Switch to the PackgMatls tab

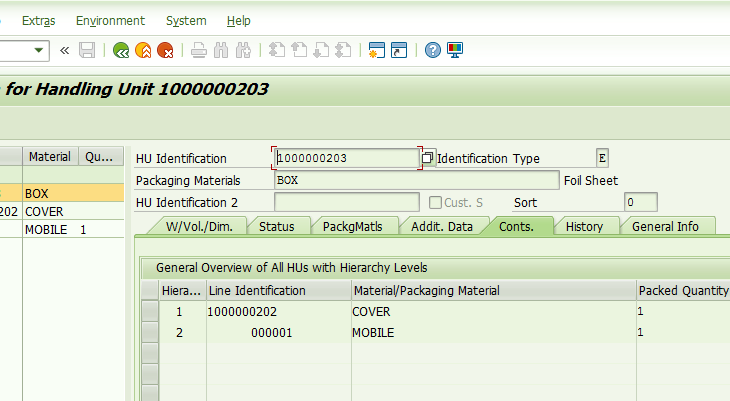352,226
